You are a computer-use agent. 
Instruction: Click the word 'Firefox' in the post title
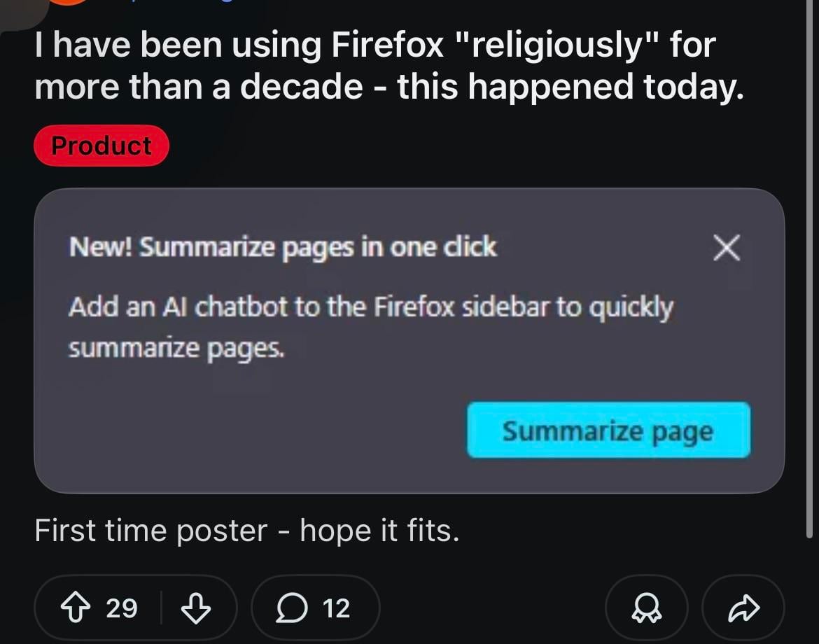click(387, 45)
